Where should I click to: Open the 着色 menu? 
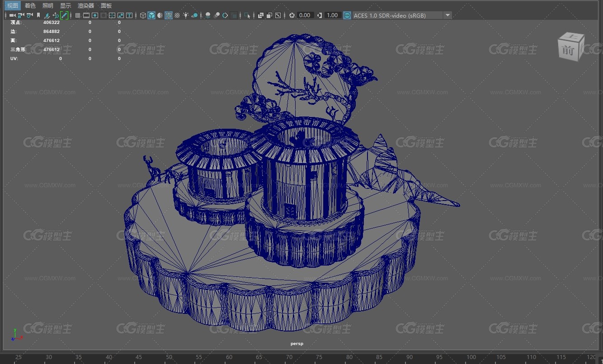(x=30, y=5)
